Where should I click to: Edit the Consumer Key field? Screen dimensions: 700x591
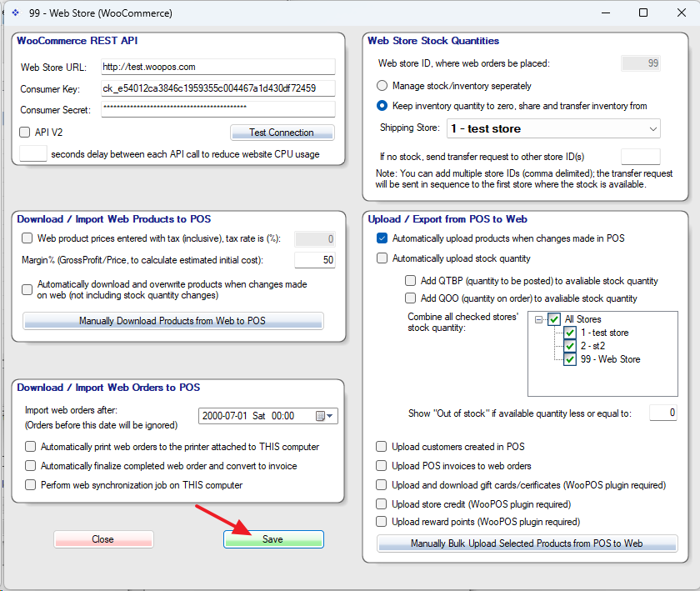(217, 88)
